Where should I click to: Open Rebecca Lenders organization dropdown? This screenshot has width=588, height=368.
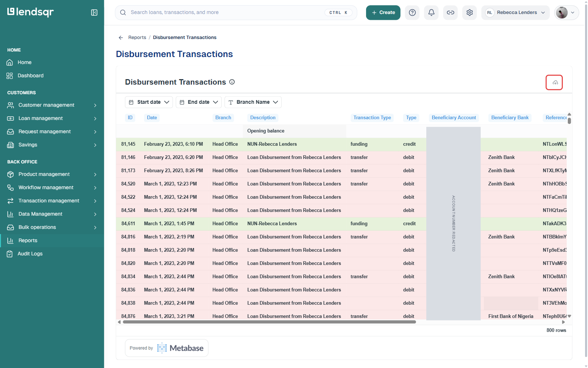[x=516, y=13]
